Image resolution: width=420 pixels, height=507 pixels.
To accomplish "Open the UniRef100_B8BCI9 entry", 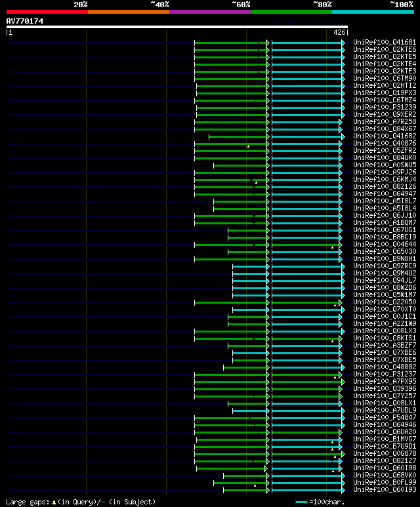I will tap(385, 237).
